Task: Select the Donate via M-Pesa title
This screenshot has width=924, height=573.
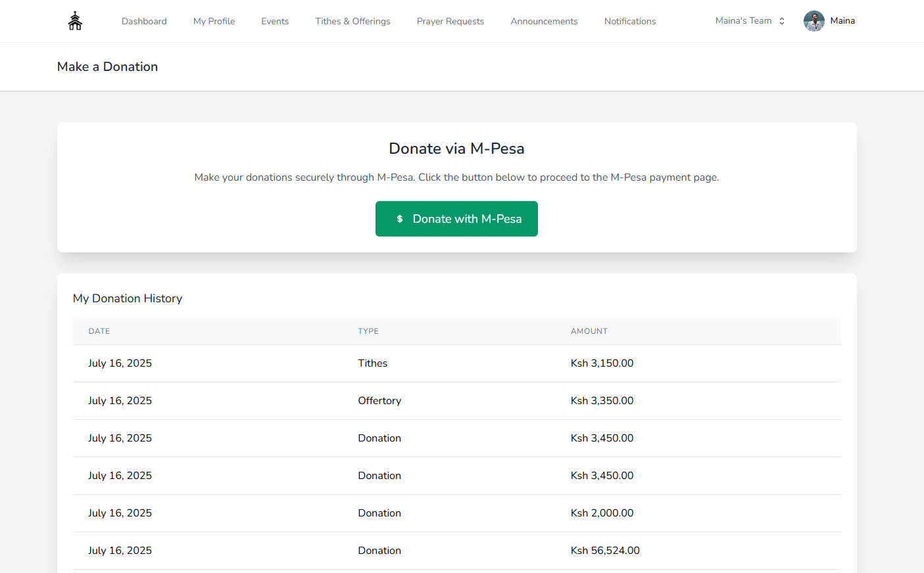Action: pos(456,149)
